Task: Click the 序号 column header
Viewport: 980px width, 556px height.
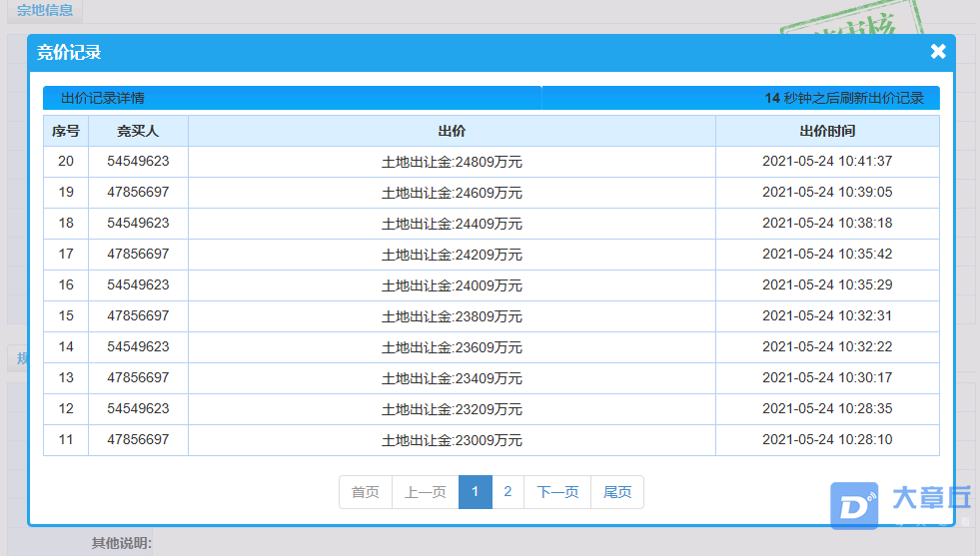Action: coord(66,131)
